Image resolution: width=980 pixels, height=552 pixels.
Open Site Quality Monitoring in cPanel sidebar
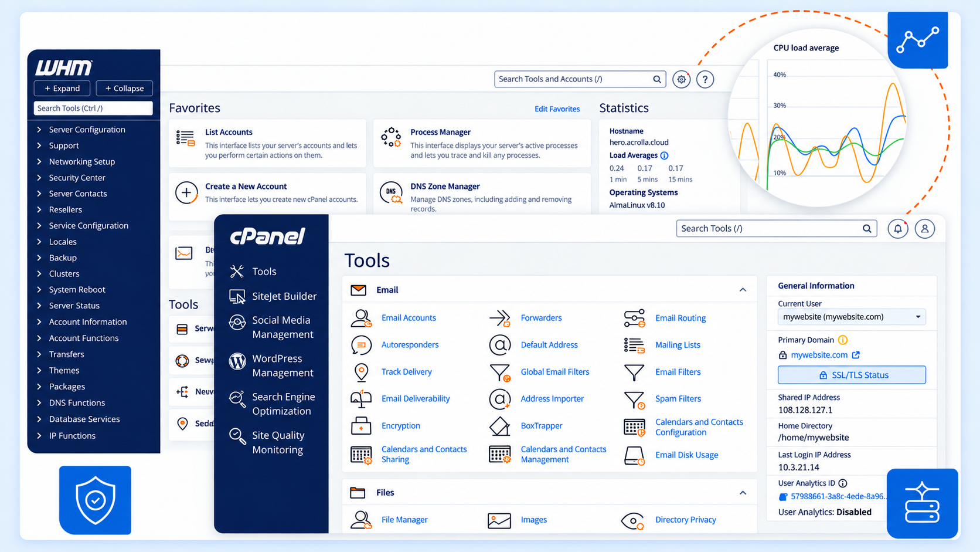[267, 442]
